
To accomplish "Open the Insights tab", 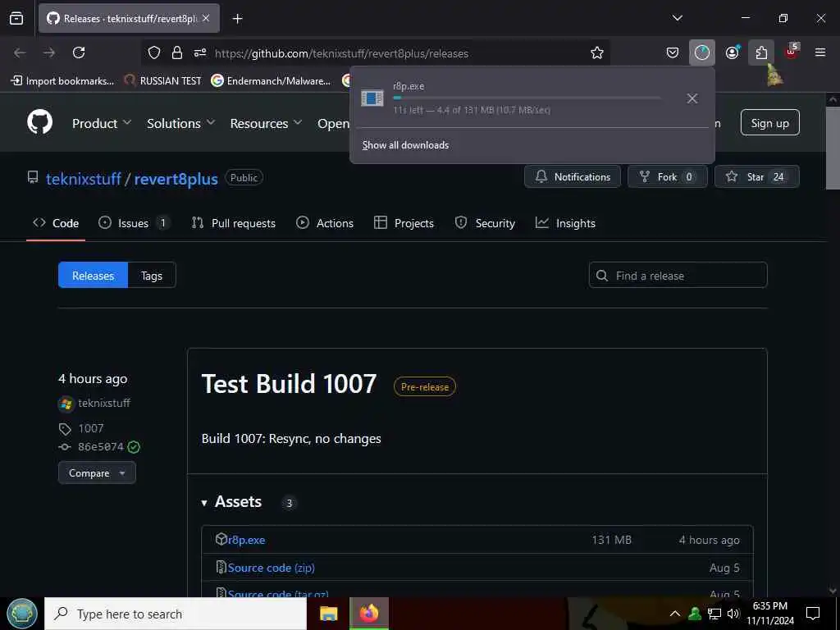I will [565, 223].
